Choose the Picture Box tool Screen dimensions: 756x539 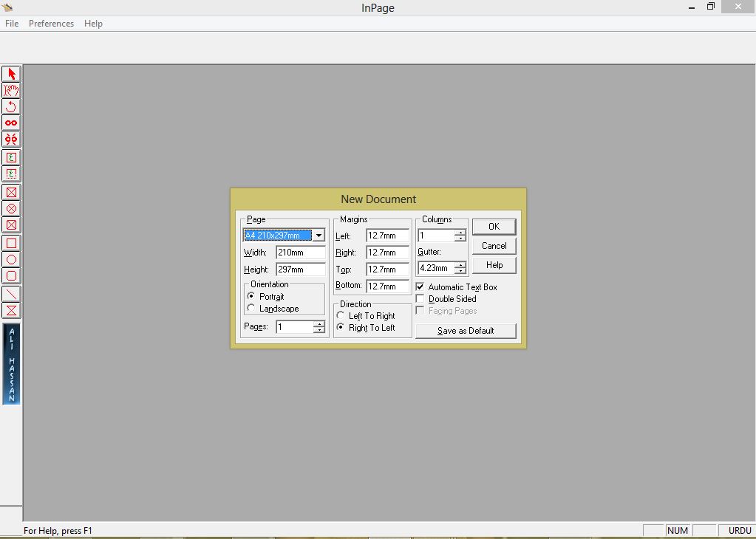click(10, 192)
